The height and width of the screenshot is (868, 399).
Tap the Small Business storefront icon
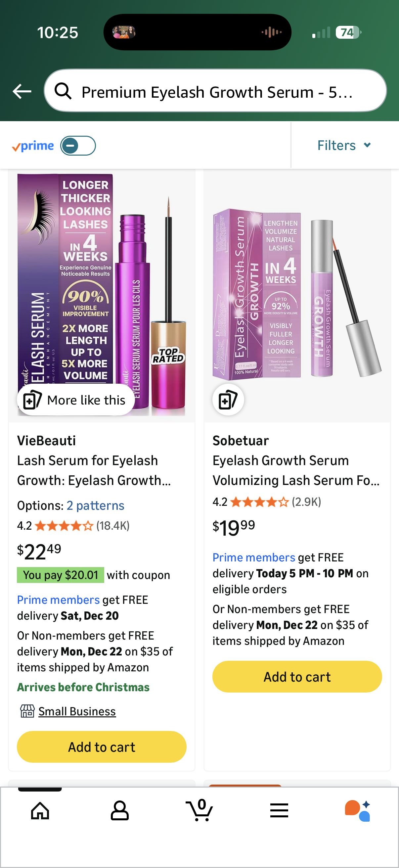(x=27, y=711)
